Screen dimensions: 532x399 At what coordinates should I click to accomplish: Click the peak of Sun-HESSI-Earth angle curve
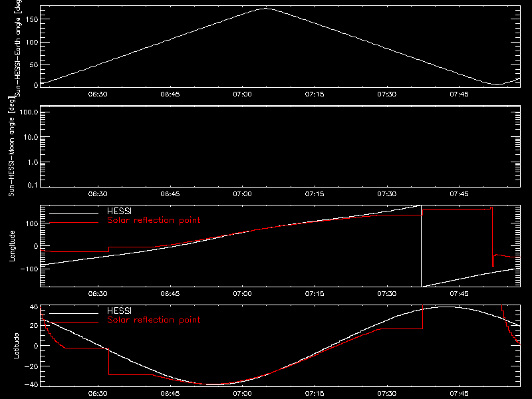tap(267, 9)
